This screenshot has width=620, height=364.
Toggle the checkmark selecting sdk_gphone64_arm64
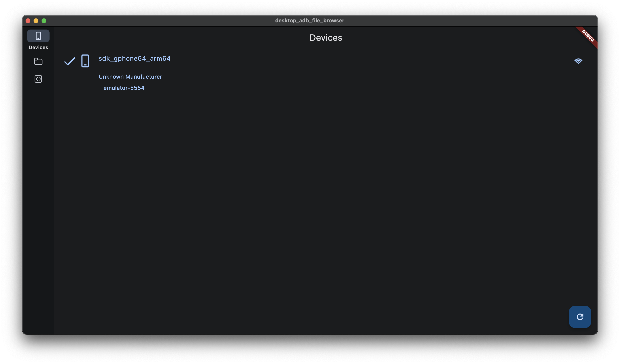(x=70, y=61)
